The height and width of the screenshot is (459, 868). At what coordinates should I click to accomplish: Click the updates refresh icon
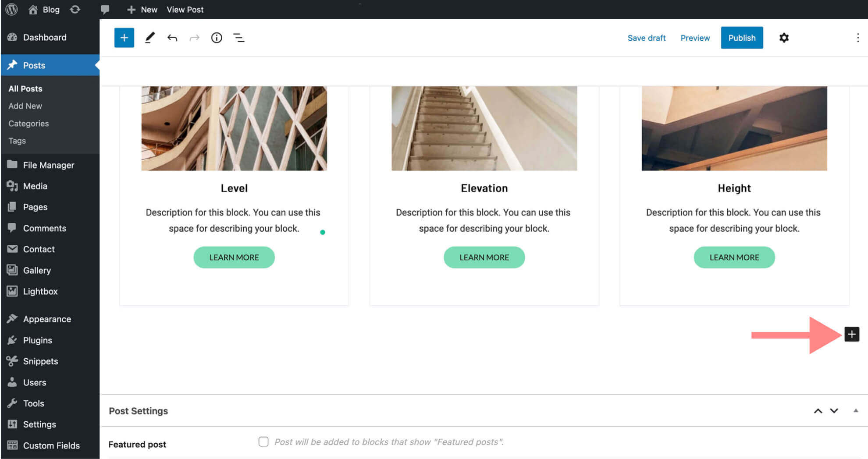(x=75, y=9)
